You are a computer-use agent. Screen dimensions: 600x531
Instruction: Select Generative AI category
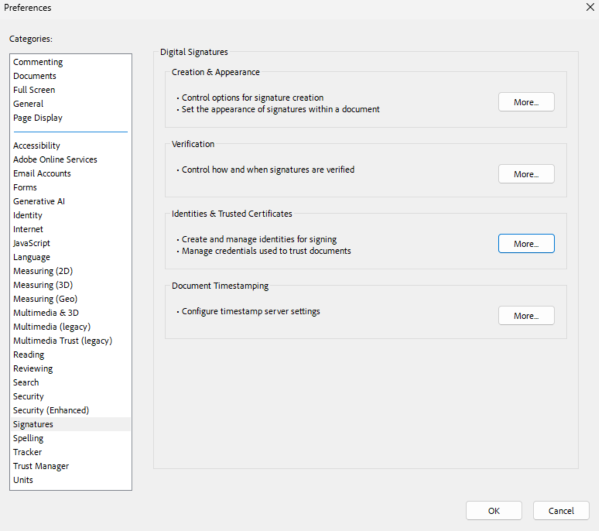click(39, 201)
